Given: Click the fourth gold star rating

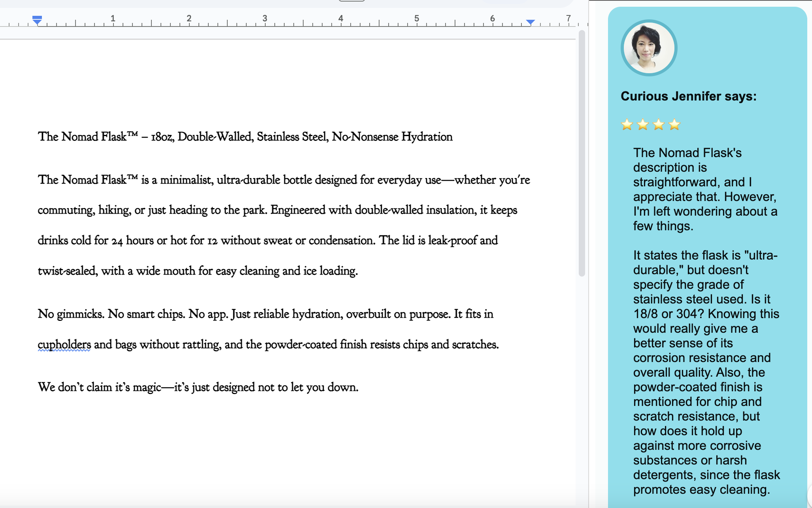Looking at the screenshot, I should [x=674, y=125].
